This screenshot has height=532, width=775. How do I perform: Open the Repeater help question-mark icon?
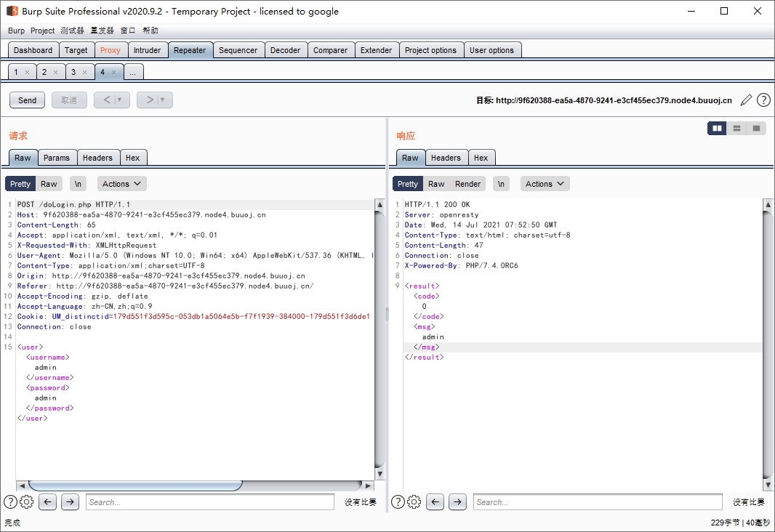(763, 100)
